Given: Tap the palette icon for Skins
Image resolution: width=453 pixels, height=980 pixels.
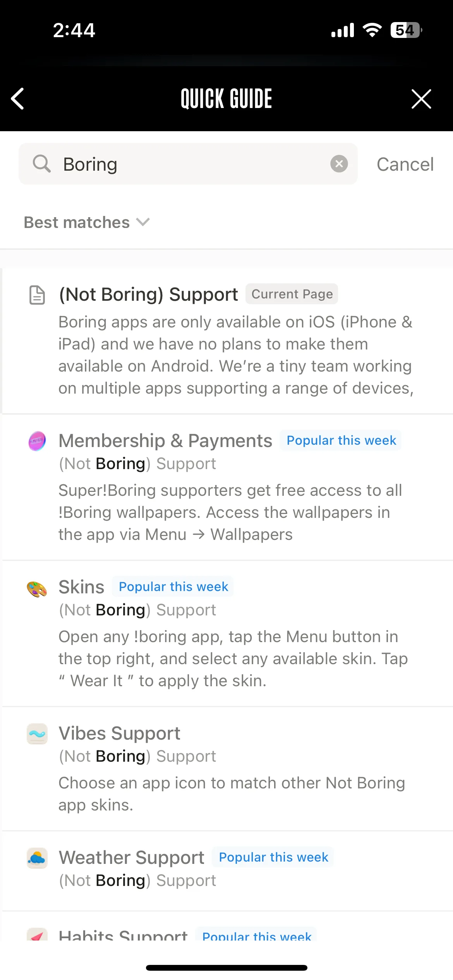Looking at the screenshot, I should coord(37,589).
